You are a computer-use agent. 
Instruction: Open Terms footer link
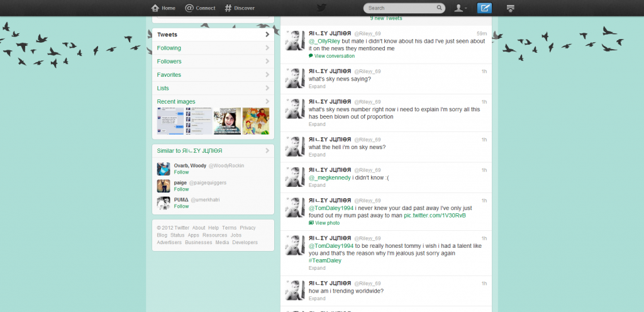click(229, 228)
